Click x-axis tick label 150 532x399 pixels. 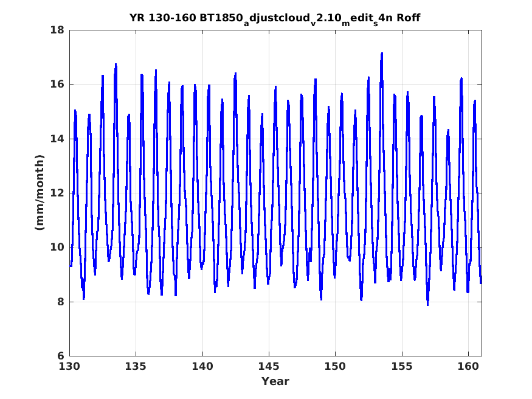pos(335,367)
